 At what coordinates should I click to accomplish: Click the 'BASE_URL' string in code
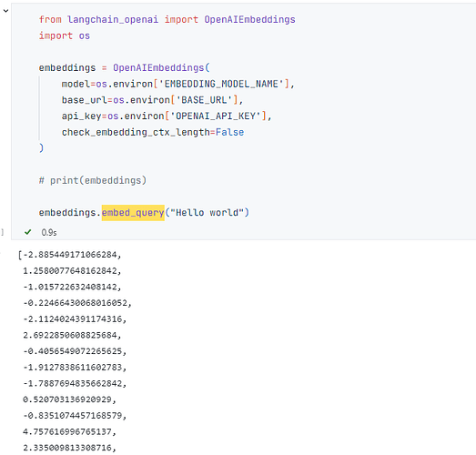(x=204, y=100)
